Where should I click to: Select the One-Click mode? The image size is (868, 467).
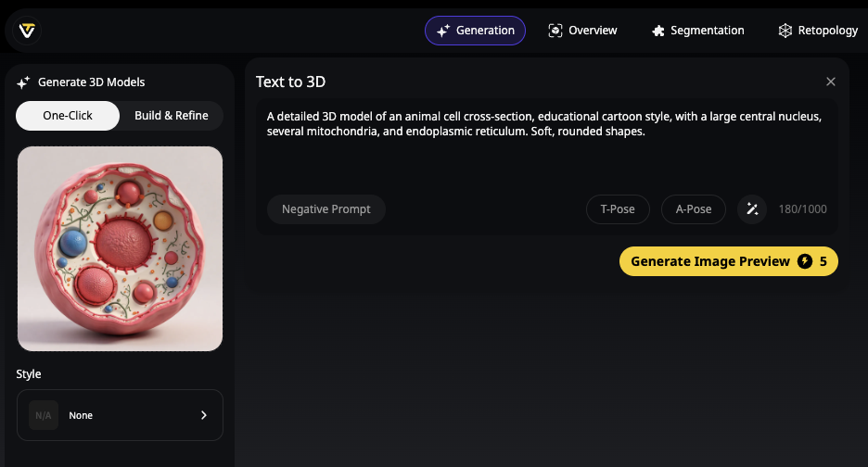(x=68, y=116)
